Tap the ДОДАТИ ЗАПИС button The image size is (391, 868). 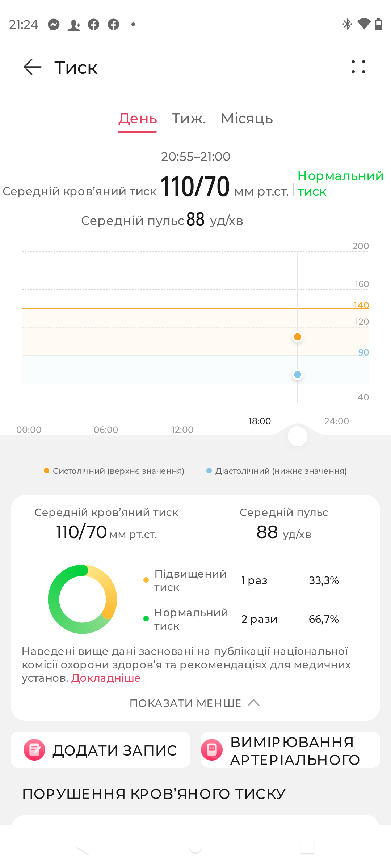point(100,750)
